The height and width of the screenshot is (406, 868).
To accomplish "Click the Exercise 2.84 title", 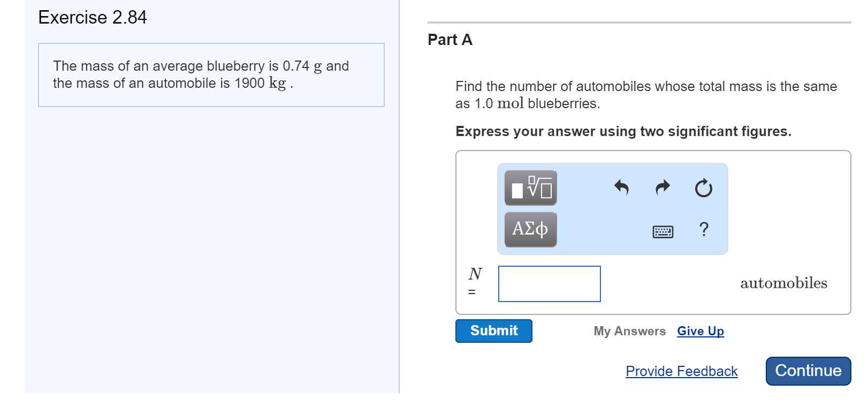I will point(92,17).
